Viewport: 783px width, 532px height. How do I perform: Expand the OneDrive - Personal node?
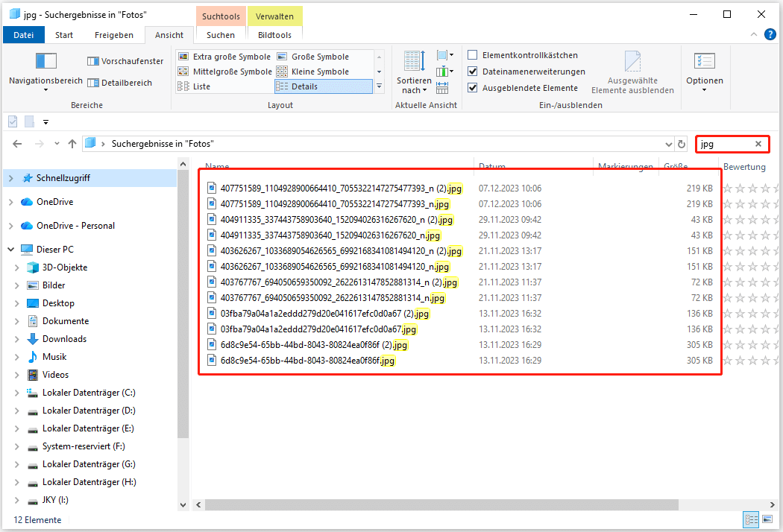(x=11, y=226)
